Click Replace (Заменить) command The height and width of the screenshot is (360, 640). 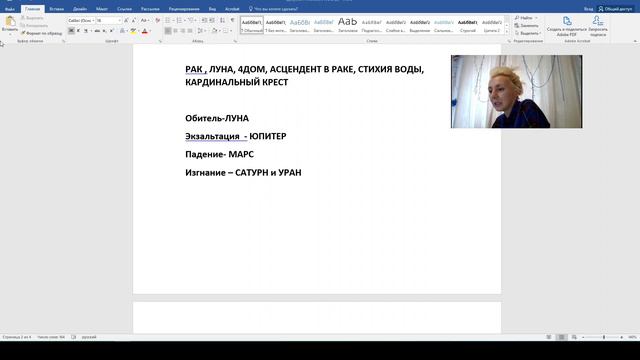point(527,25)
